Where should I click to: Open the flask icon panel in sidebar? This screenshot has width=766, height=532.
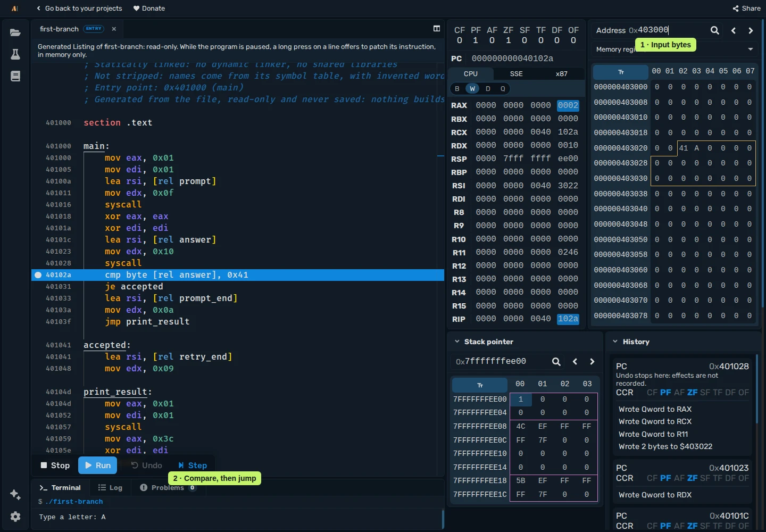click(15, 54)
